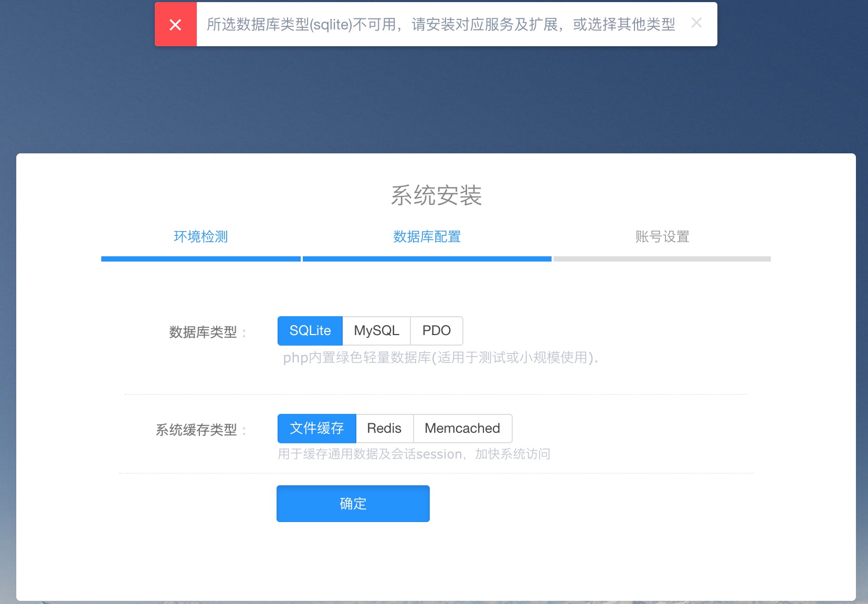Open the 账号设置 step
The height and width of the screenshot is (604, 868).
coord(662,237)
